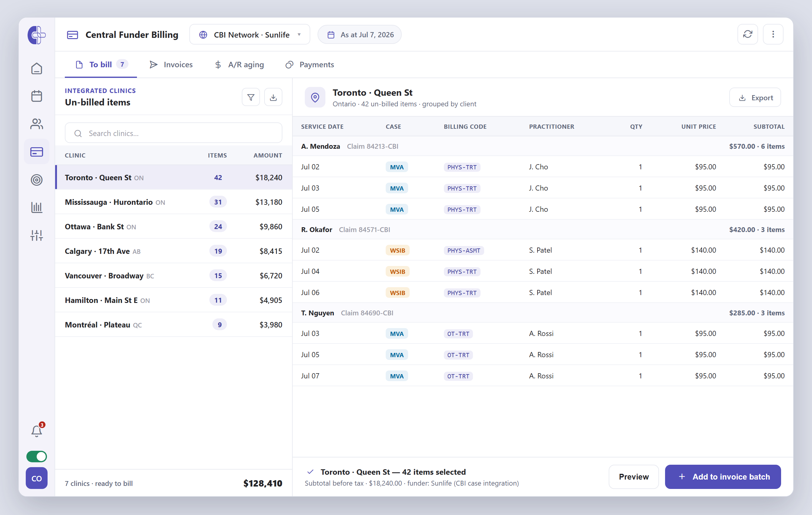
Task: Click the 31 items badge for Mississauga
Action: (x=218, y=202)
